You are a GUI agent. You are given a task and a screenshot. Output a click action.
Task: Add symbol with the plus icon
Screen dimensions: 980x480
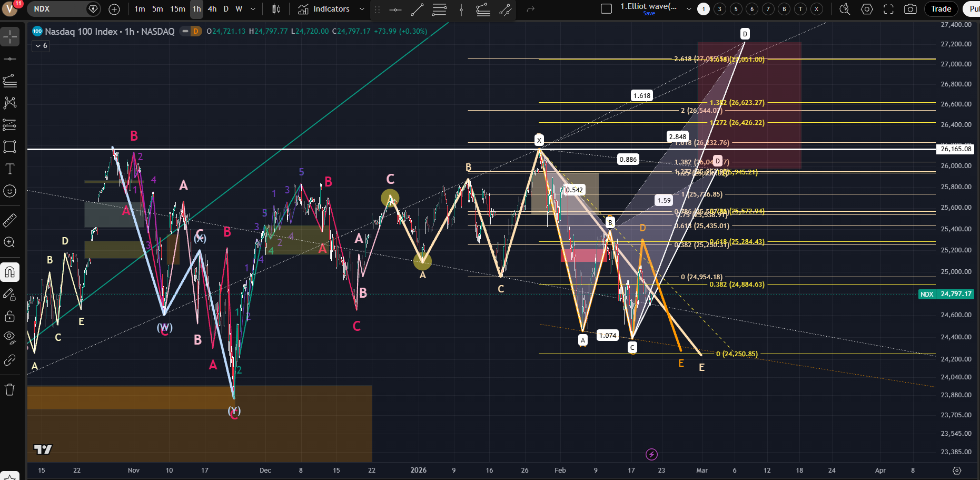[114, 9]
